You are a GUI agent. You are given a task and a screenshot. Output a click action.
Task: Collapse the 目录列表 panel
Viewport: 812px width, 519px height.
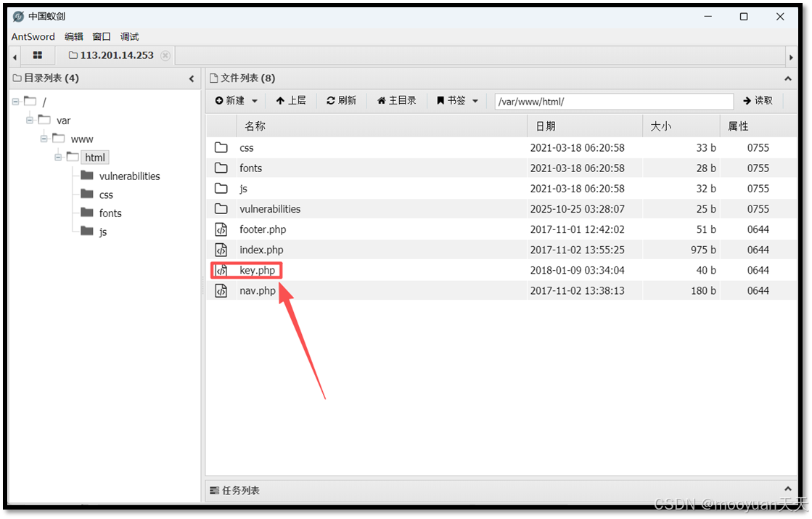click(192, 78)
